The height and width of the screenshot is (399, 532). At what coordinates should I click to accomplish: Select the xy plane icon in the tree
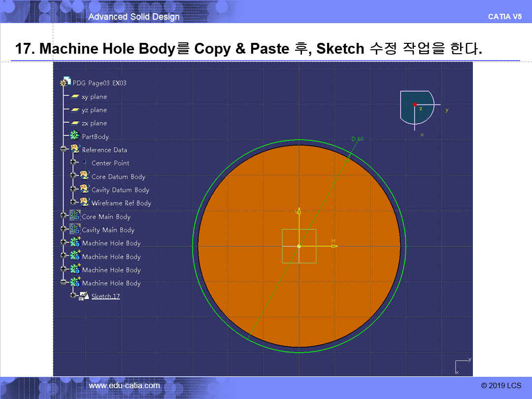click(x=75, y=97)
